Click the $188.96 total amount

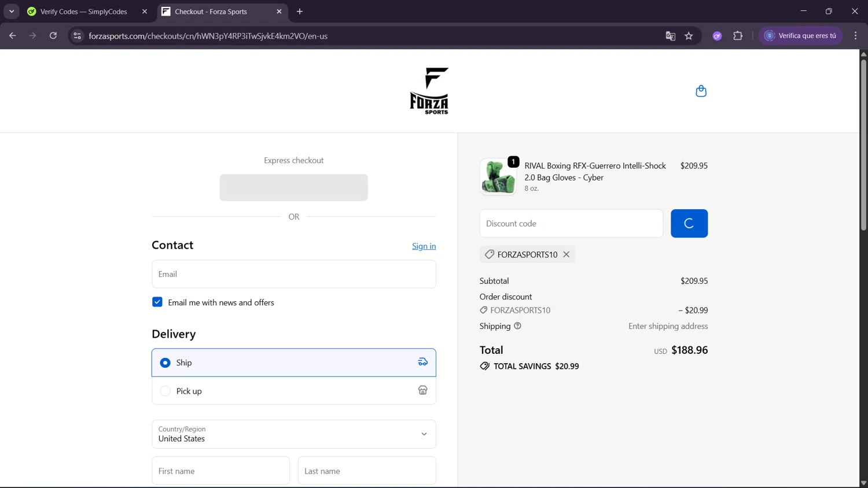[x=690, y=350]
